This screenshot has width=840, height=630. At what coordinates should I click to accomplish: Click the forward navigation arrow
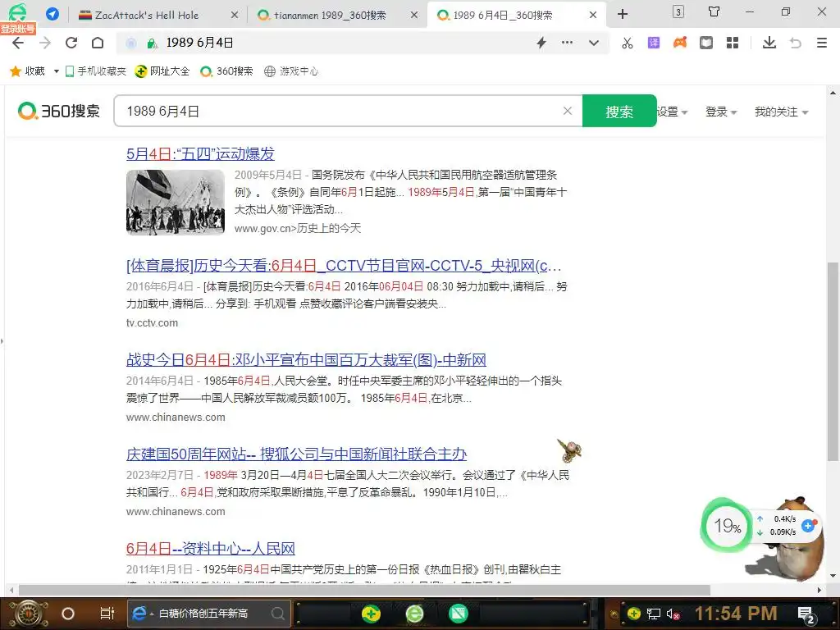pyautogui.click(x=45, y=43)
